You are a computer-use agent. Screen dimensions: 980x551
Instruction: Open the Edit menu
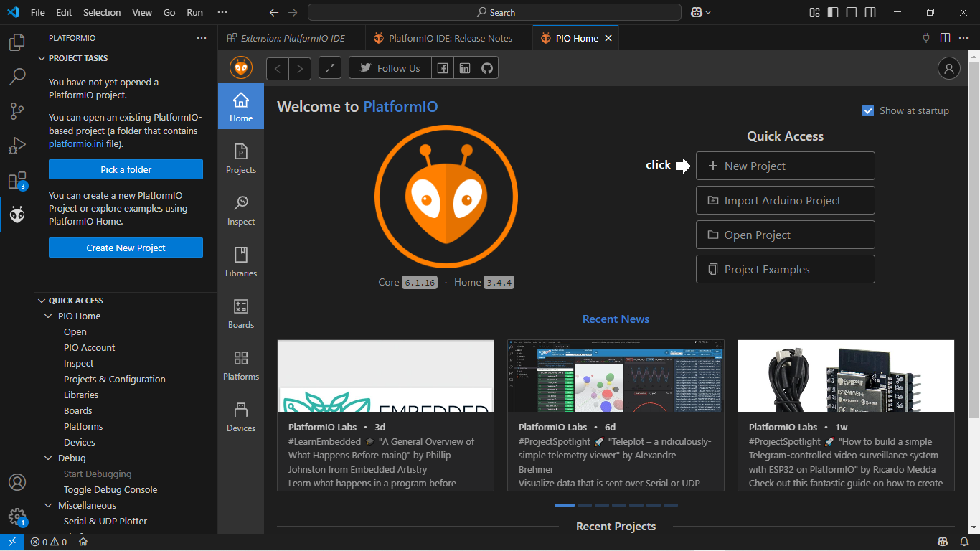click(x=64, y=12)
